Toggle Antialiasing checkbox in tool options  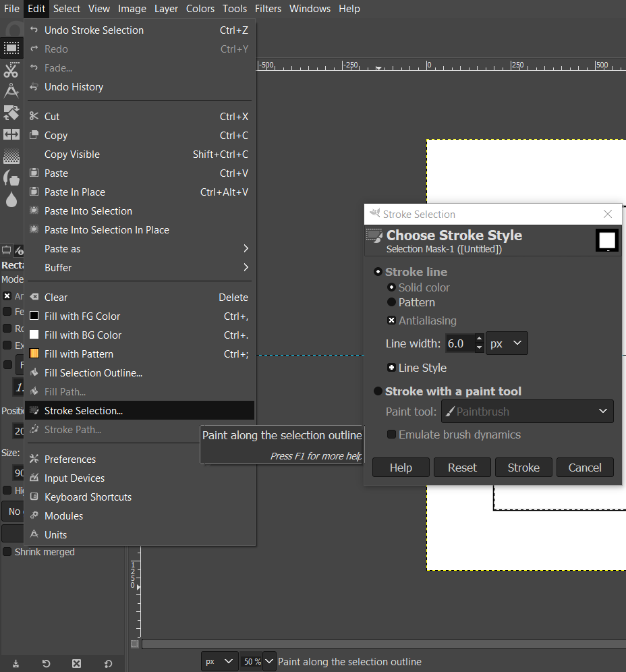pyautogui.click(x=7, y=296)
